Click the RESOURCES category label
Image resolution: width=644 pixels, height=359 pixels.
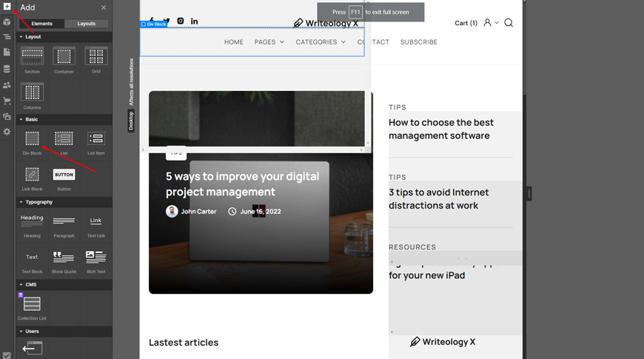[x=412, y=247]
